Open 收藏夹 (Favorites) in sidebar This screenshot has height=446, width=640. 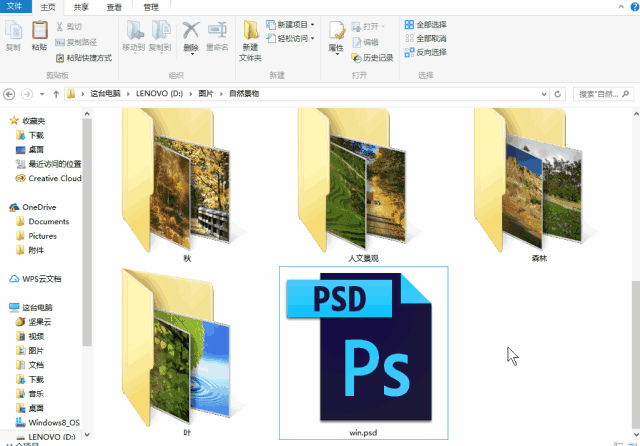tap(27, 121)
